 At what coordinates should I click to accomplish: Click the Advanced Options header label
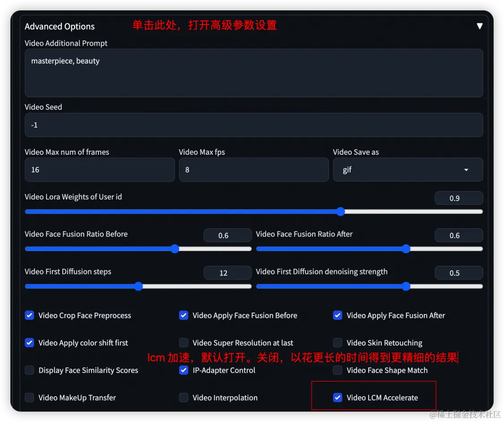(x=60, y=26)
